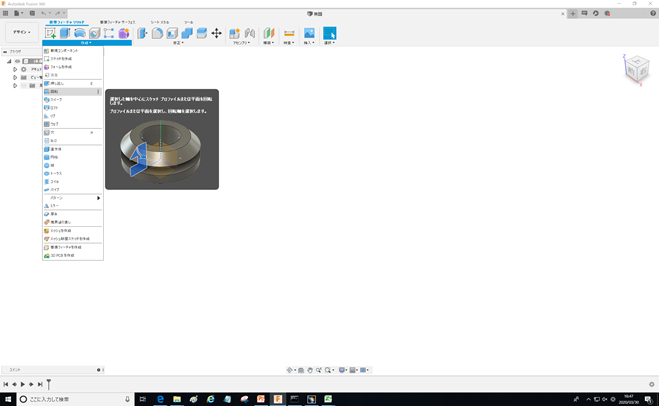This screenshot has width=659, height=406.
Task: Choose Create Sketch in the Create menu
Action: click(x=73, y=59)
